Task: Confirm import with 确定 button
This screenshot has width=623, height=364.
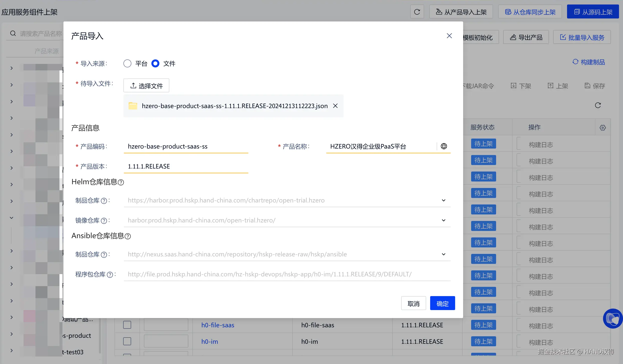Action: [442, 303]
